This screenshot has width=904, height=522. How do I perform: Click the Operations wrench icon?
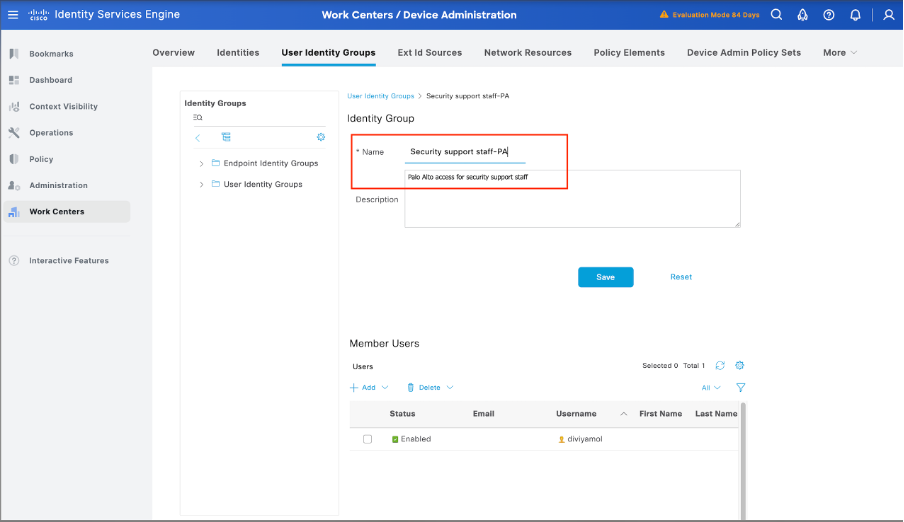pyautogui.click(x=14, y=133)
